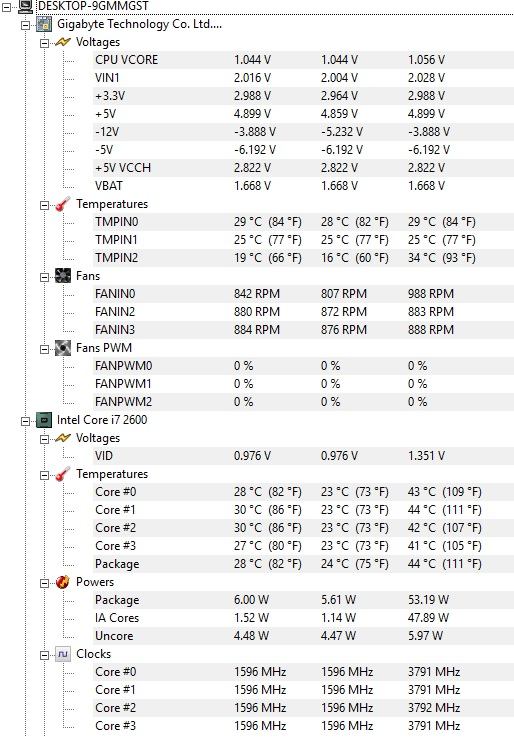
Task: Collapse the Gigabyte Technology node
Action: [x=25, y=25]
